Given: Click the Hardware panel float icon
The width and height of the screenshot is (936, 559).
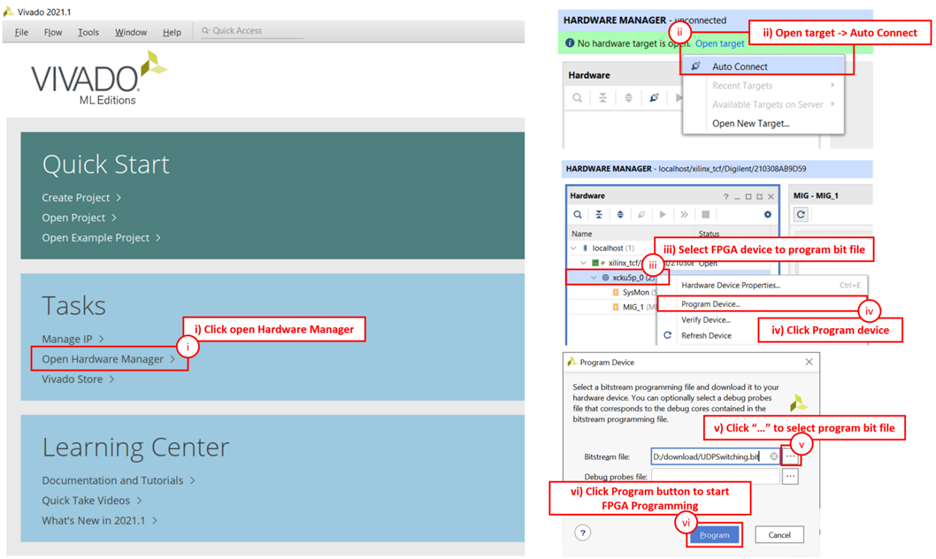Looking at the screenshot, I should [759, 196].
